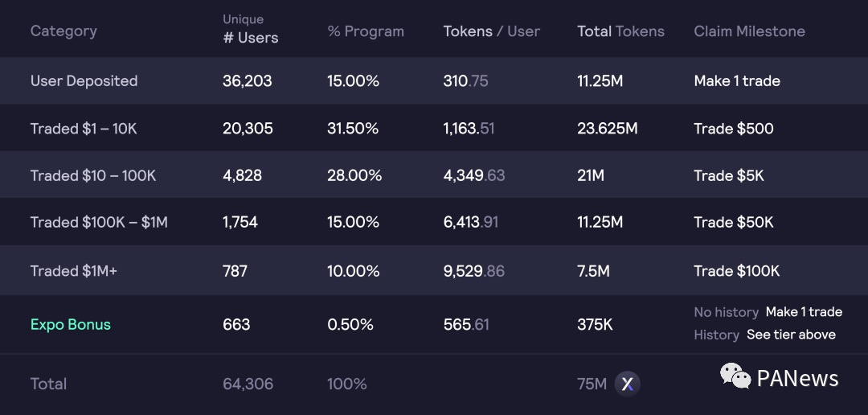Image resolution: width=868 pixels, height=415 pixels.
Task: Click the Trade $100K milestone
Action: (x=736, y=271)
